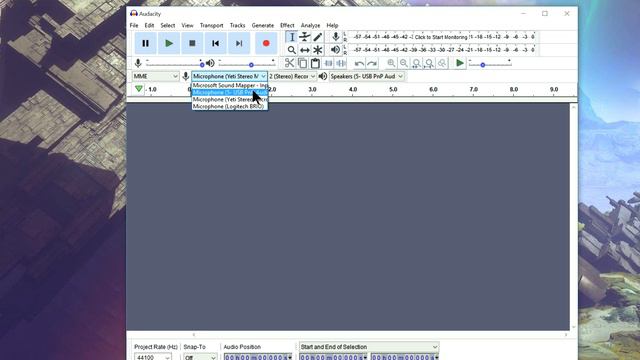Click the Audio Position time field
Screen dimensions: 640x360
pyautogui.click(x=258, y=357)
